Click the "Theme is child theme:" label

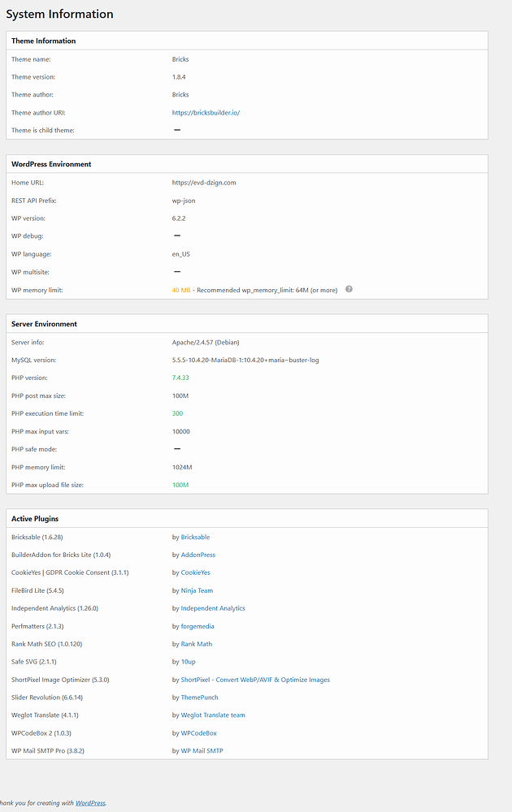[43, 131]
